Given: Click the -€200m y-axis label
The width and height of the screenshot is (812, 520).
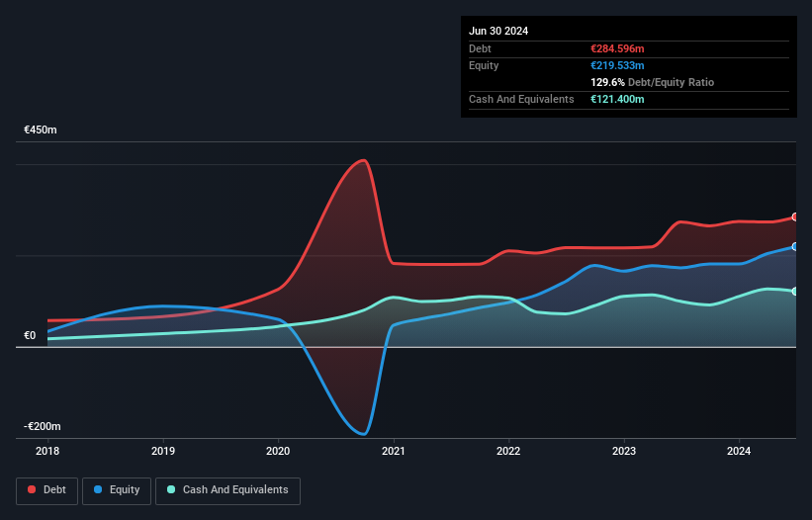Looking at the screenshot, I should pos(42,426).
